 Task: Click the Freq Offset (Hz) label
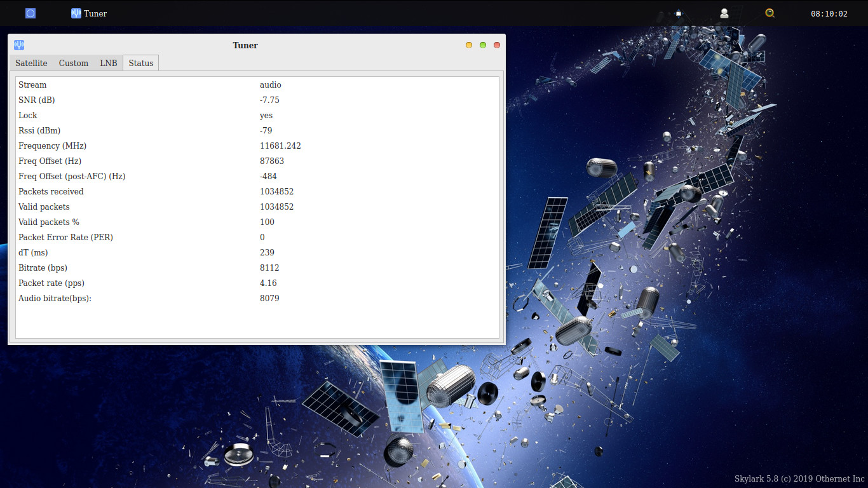point(50,161)
